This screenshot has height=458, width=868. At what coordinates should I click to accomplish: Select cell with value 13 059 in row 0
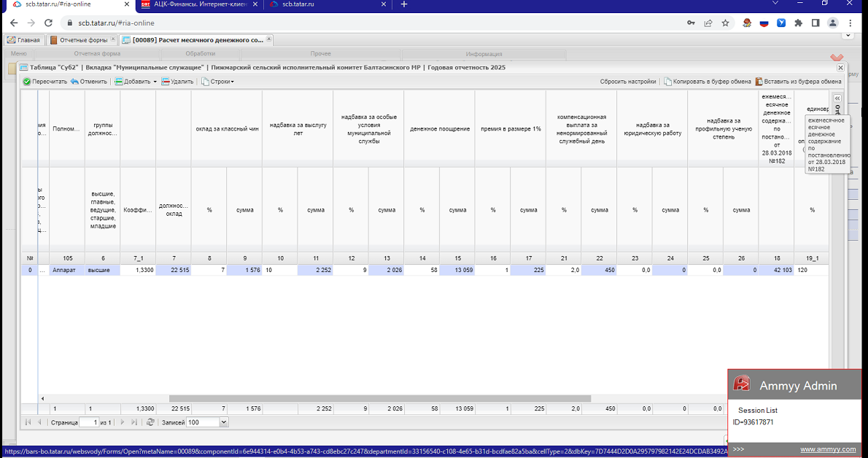tap(457, 271)
